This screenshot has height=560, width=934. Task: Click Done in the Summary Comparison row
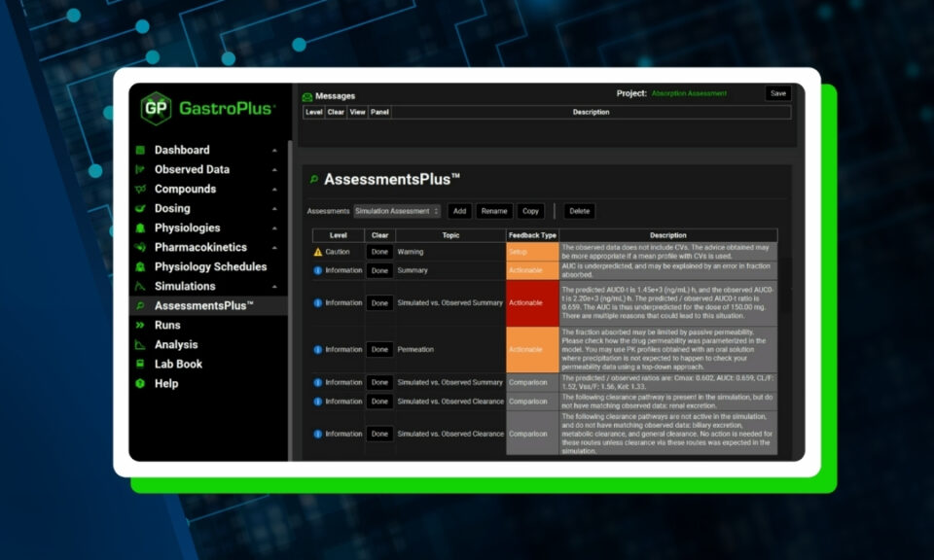pos(379,383)
